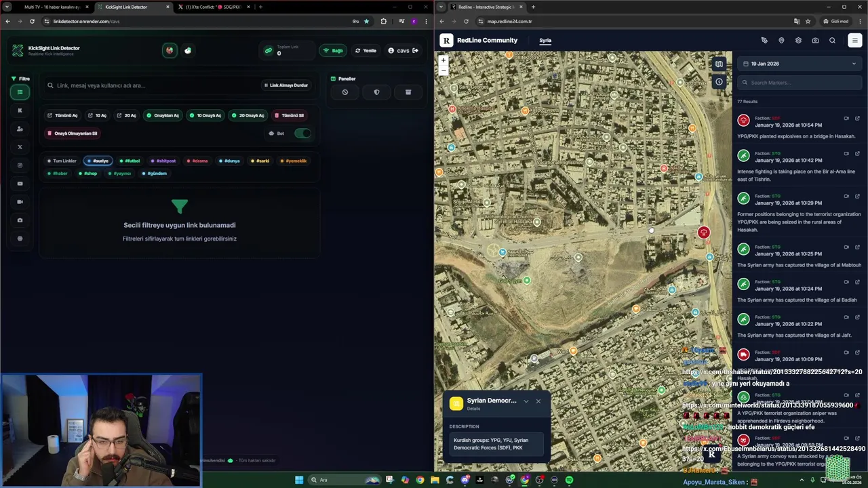This screenshot has width=868, height=488.
Task: Open external link for 10:54 PM event
Action: pos(857,119)
